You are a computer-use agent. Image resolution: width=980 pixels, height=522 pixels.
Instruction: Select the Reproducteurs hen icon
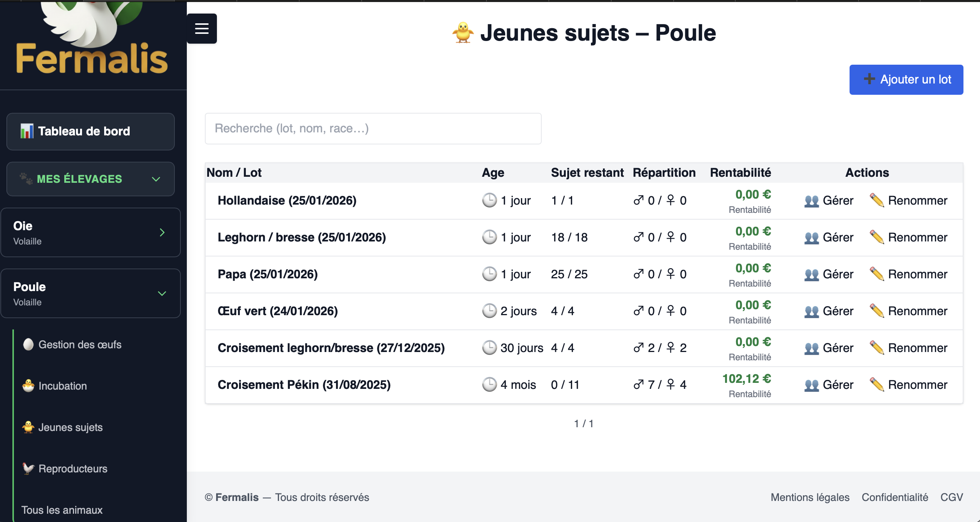[28, 468]
